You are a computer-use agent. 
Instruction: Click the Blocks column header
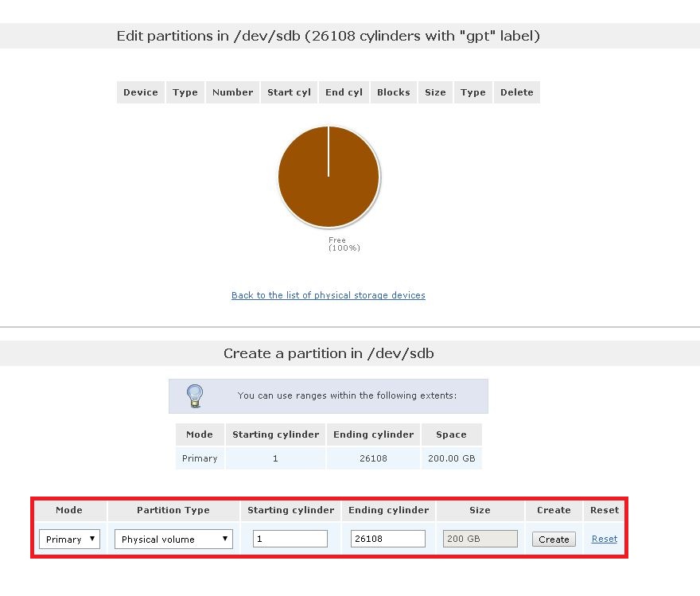click(393, 92)
